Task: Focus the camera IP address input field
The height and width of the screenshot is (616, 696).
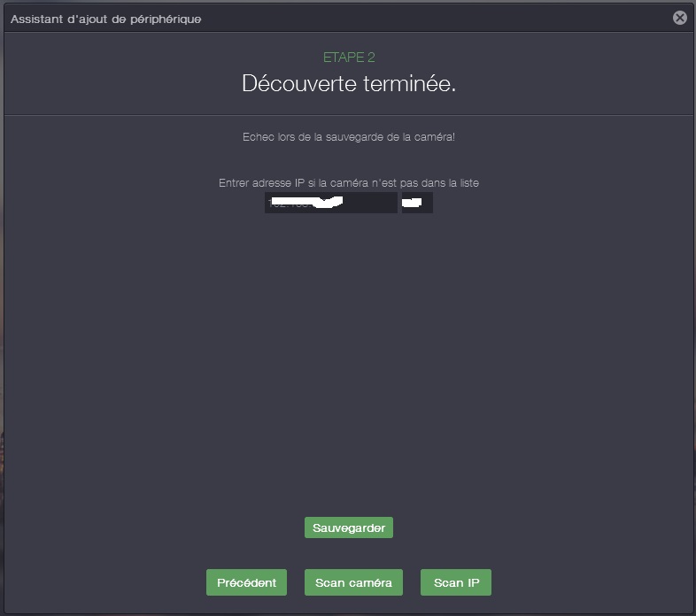Action: [330, 203]
